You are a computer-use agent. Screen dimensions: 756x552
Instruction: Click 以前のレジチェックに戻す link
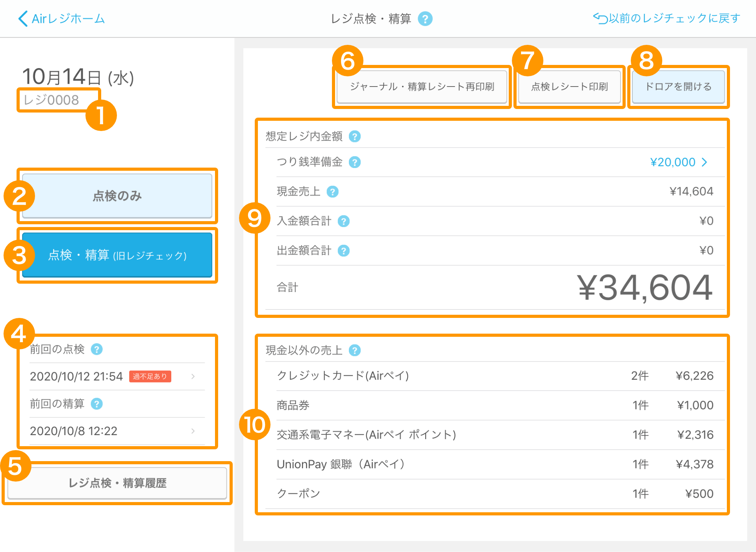click(666, 18)
